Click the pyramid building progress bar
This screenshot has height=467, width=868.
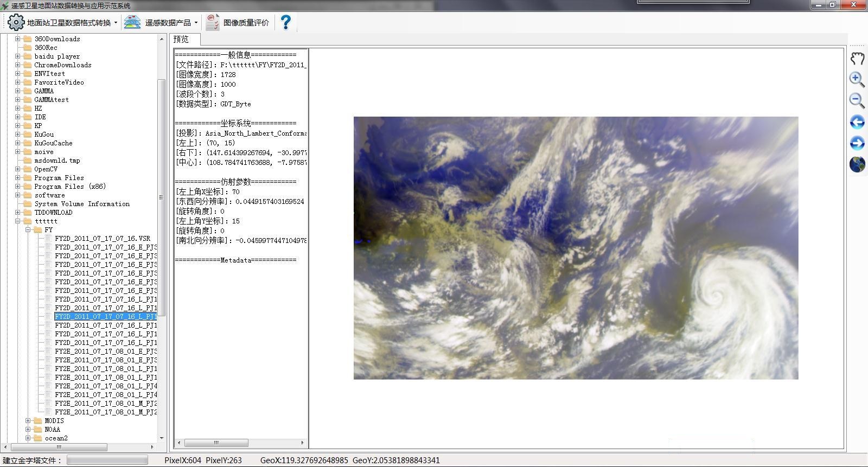click(107, 460)
